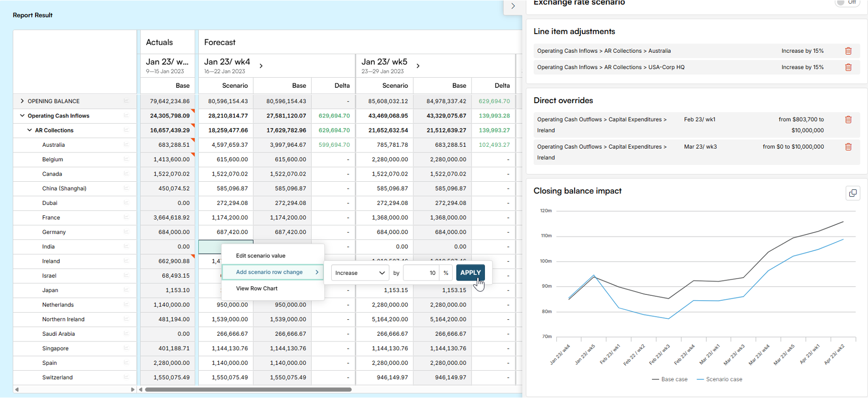Screen dimensions: 868x398
Task: Click the pin icon in Canada row
Action: click(x=126, y=174)
